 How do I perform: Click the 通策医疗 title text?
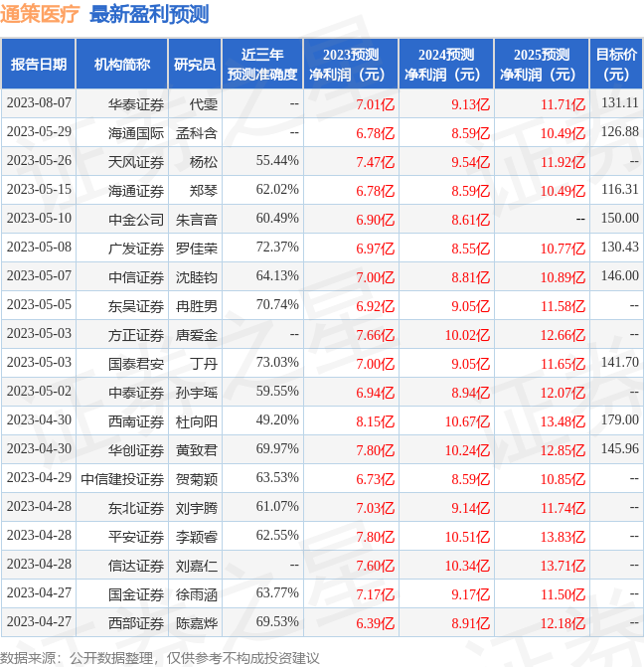tap(40, 15)
